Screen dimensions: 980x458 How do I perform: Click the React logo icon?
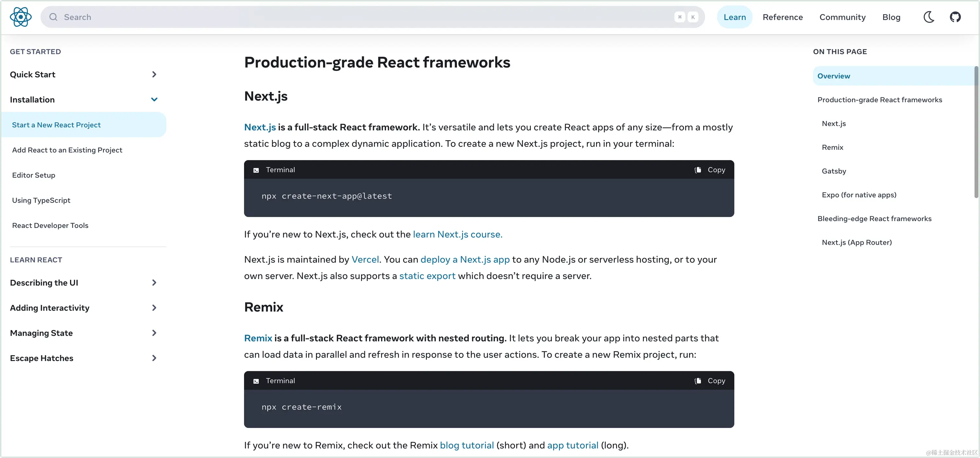pyautogui.click(x=20, y=17)
